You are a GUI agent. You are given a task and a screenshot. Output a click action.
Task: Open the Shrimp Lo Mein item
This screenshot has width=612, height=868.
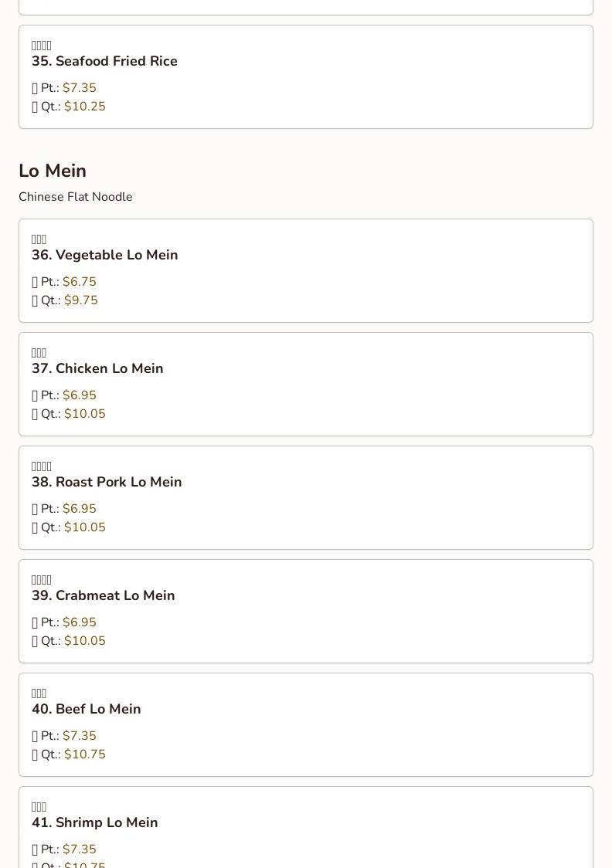click(x=94, y=822)
